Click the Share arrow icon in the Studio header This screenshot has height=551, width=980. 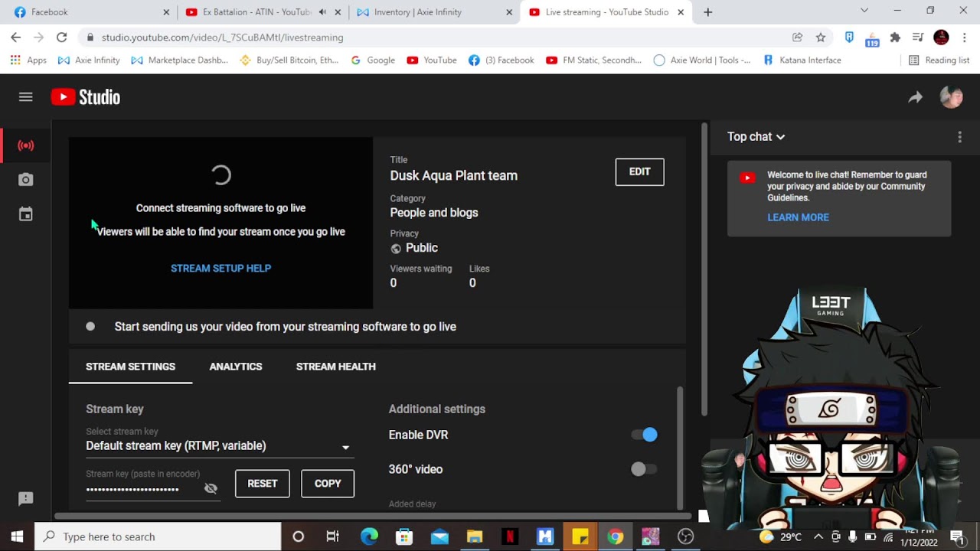tap(915, 97)
